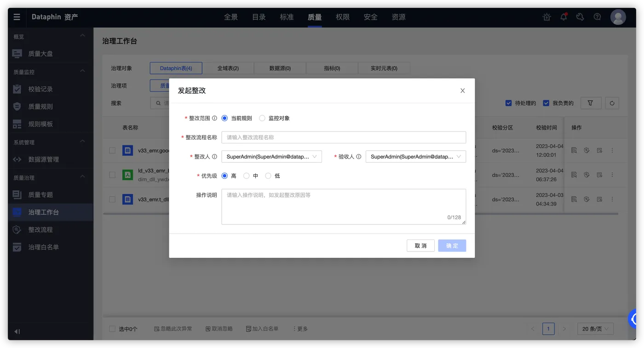Expand the 更多 bulk actions menu
This screenshot has height=348, width=644.
pos(300,329)
